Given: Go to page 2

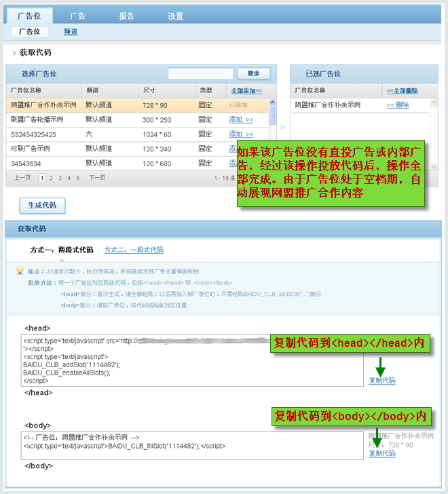Looking at the screenshot, I should 51,178.
